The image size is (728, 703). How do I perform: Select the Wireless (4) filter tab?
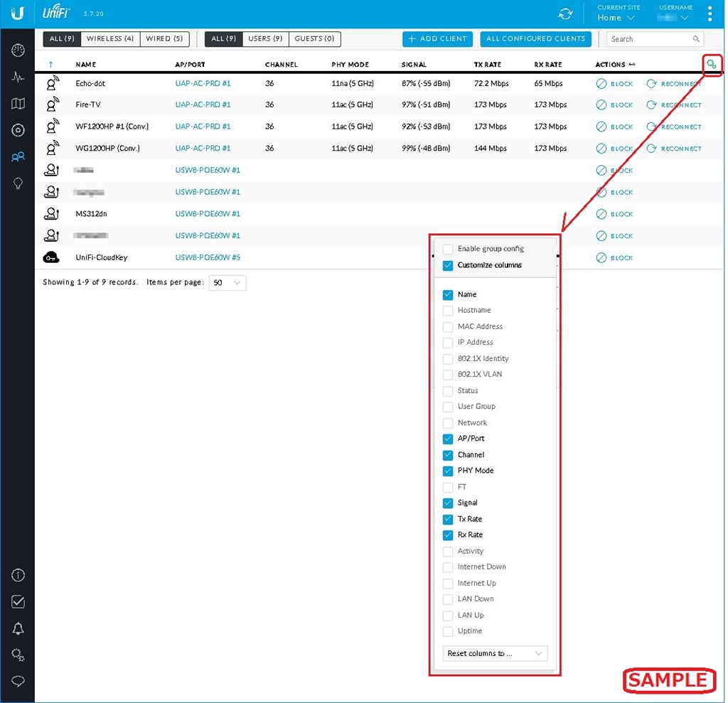(110, 39)
